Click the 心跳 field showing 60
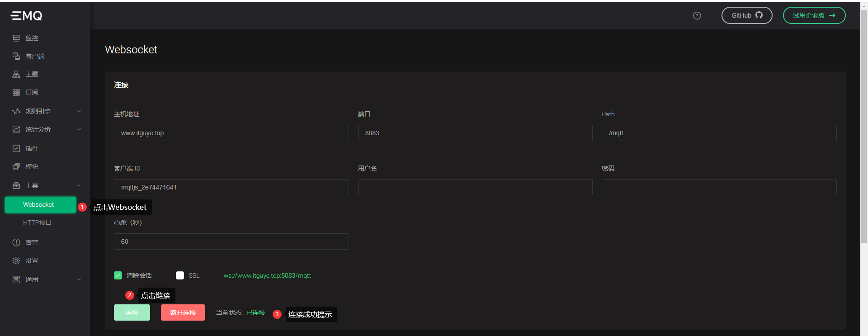The width and height of the screenshot is (868, 336). click(x=231, y=241)
